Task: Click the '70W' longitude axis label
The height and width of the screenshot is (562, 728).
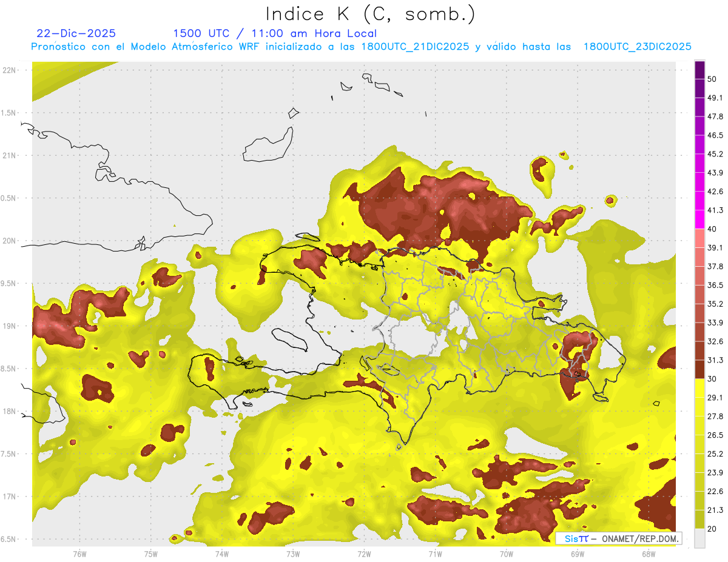Action: point(507,554)
